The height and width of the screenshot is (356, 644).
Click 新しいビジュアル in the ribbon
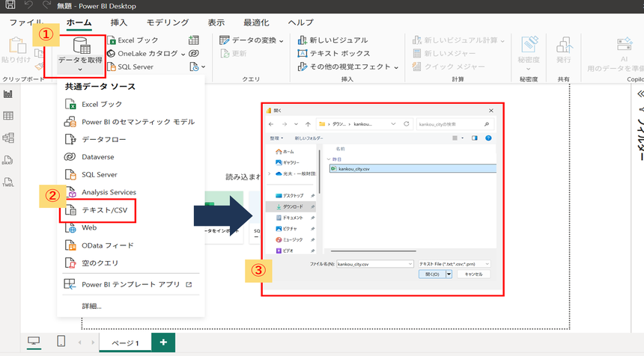pos(332,40)
